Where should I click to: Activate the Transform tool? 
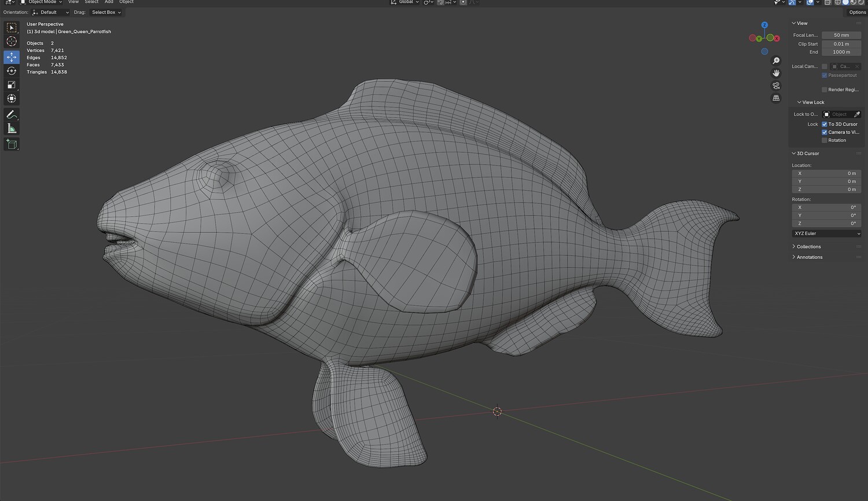12,98
